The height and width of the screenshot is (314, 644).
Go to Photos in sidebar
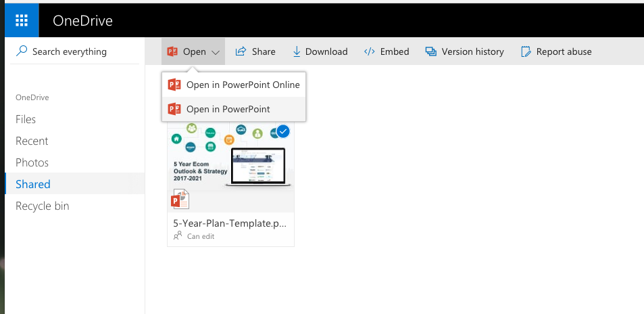tap(32, 162)
